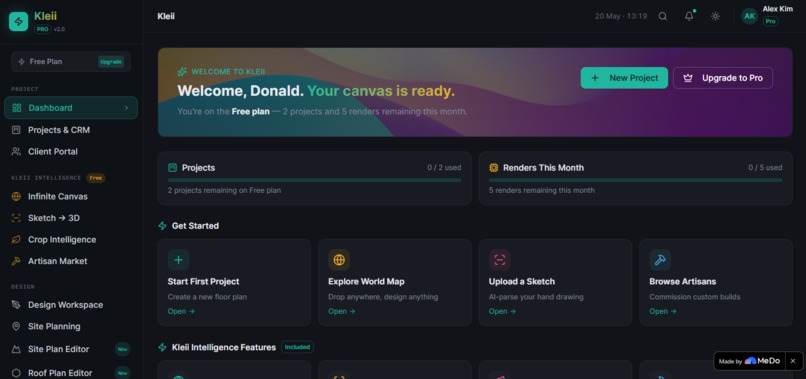Open Crop Intelligence page
806x379 pixels.
point(71,240)
